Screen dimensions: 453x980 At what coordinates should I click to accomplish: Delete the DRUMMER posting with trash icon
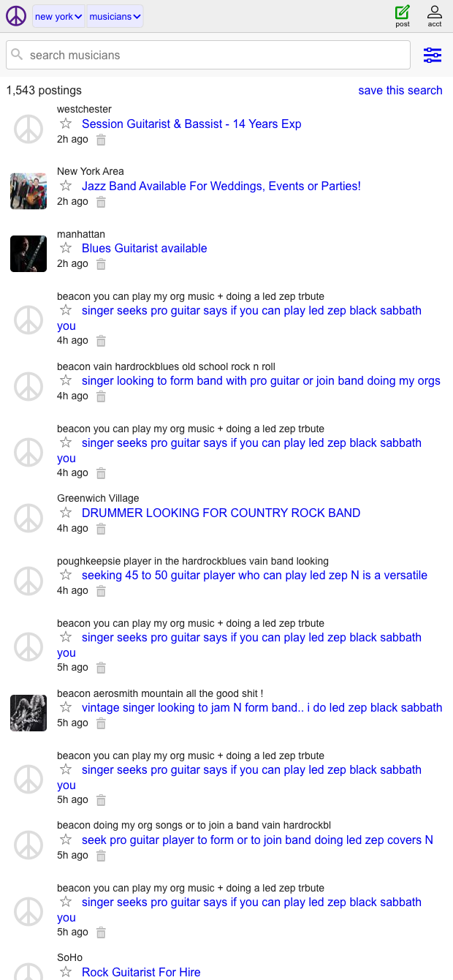click(x=100, y=528)
